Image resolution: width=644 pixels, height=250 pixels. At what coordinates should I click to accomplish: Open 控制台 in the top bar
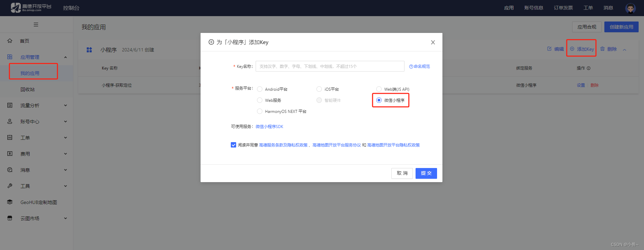[71, 8]
